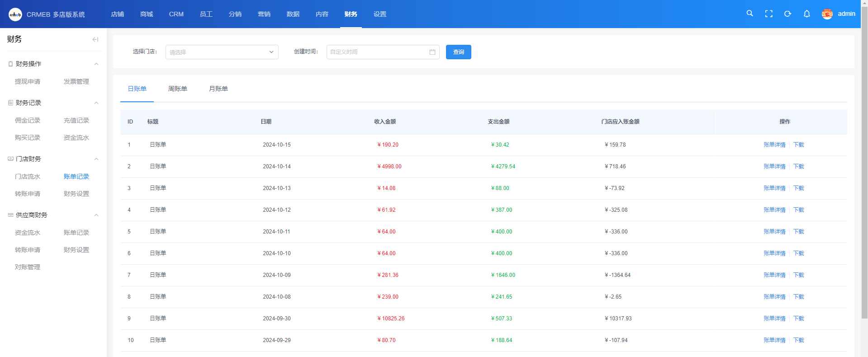Collapse the sidebar with the fold icon
Viewport: 868px width, 357px height.
pos(95,39)
